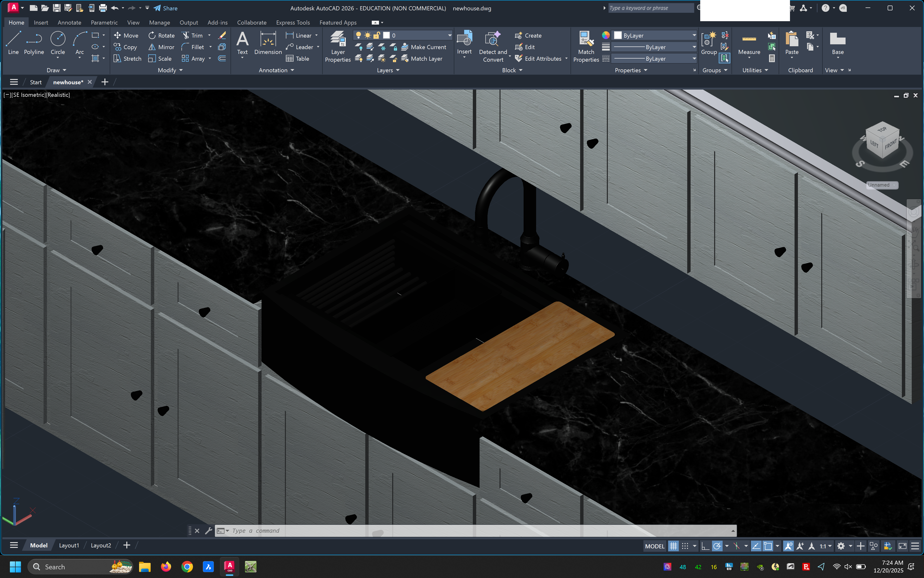Click the Match Layer button
This screenshot has height=578, width=924.
[422, 59]
